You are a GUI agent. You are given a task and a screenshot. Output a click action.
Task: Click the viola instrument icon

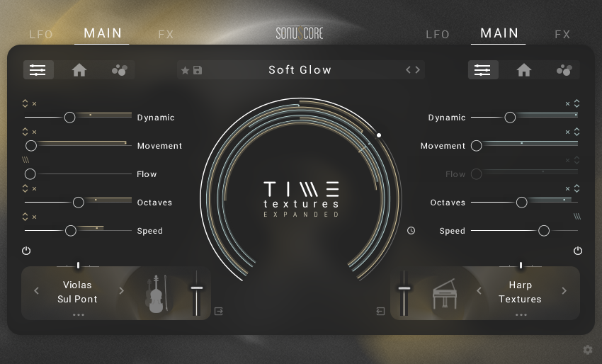pyautogui.click(x=157, y=293)
